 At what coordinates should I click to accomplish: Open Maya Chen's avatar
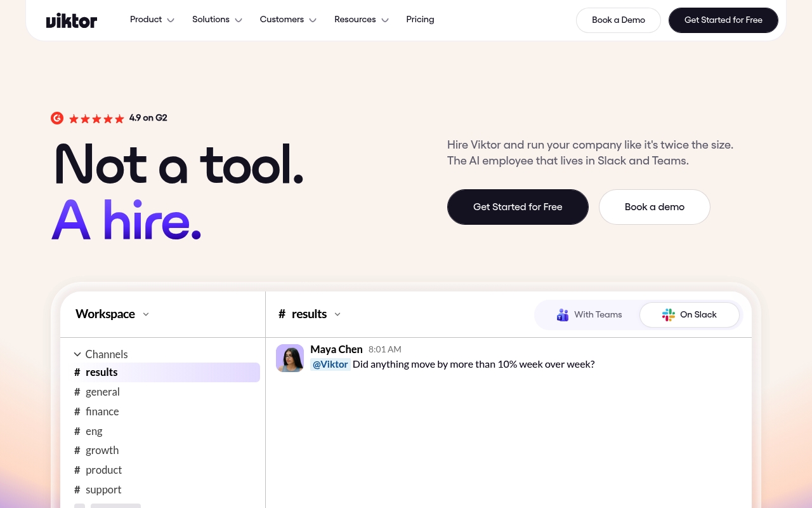290,358
